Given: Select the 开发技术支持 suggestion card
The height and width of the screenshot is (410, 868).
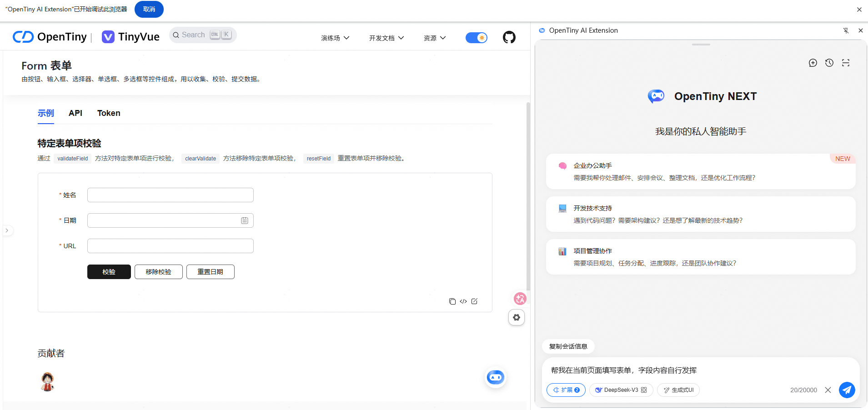Looking at the screenshot, I should (701, 214).
